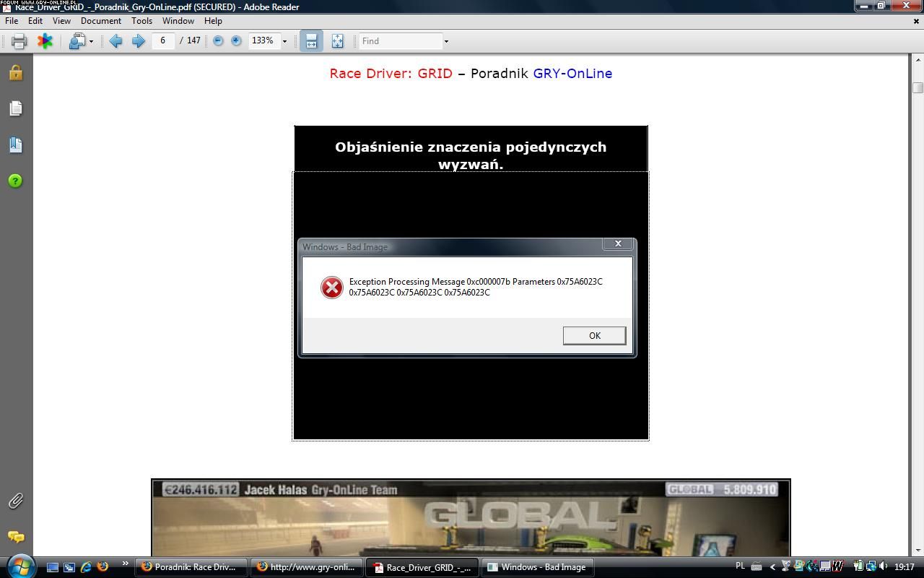The height and width of the screenshot is (578, 924).
Task: Open the Pages panel in sidebar
Action: (x=15, y=108)
